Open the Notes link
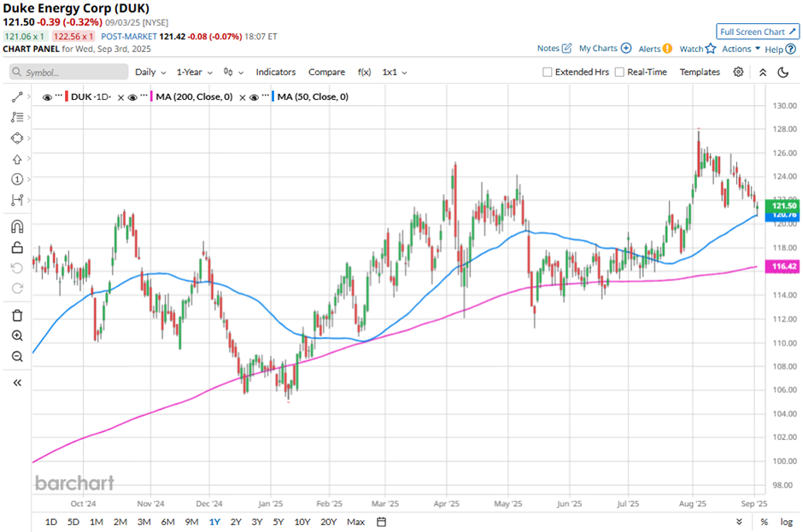The height and width of the screenshot is (532, 803). pos(548,48)
